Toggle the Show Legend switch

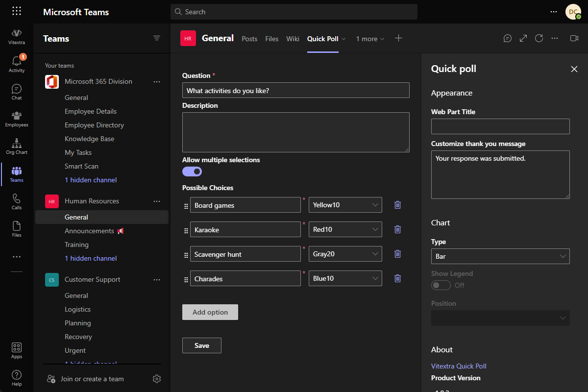(x=441, y=285)
